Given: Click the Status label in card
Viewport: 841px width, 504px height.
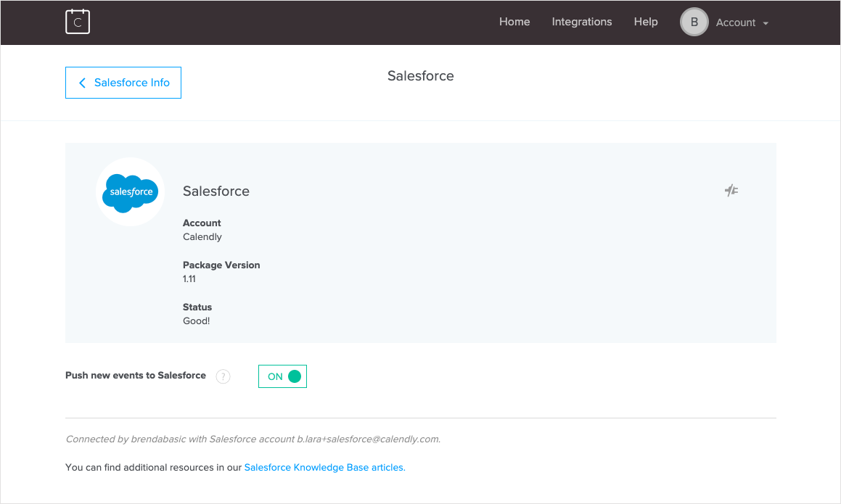Looking at the screenshot, I should pos(197,307).
